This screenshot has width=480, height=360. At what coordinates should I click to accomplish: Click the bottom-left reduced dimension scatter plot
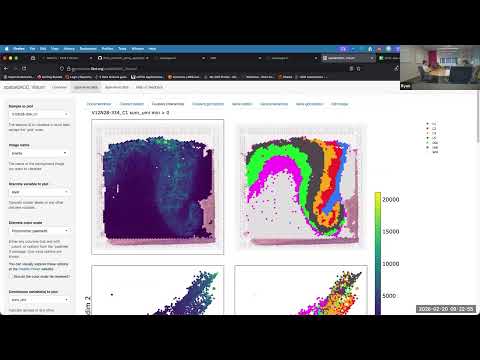[158, 290]
